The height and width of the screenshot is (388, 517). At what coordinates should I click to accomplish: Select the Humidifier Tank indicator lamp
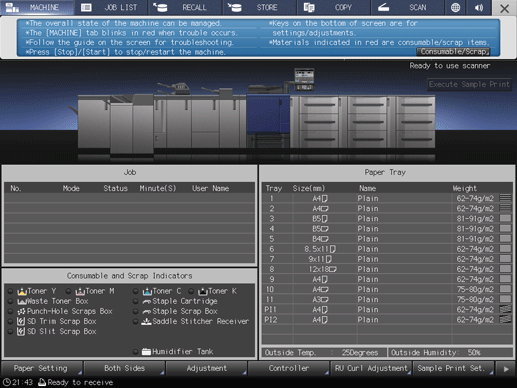click(135, 351)
